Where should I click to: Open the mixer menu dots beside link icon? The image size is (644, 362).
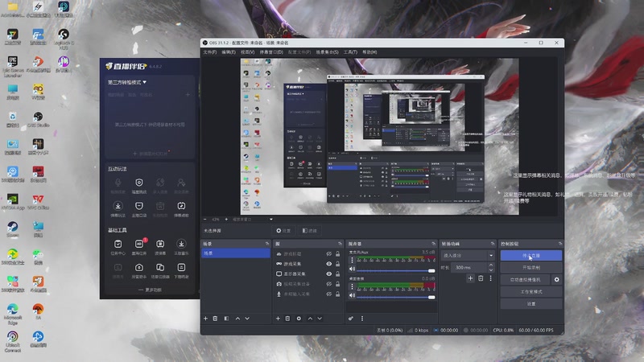tap(361, 319)
